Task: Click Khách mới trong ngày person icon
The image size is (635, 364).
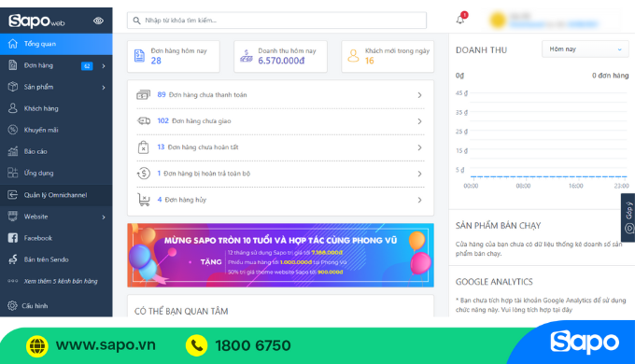Action: coord(353,56)
